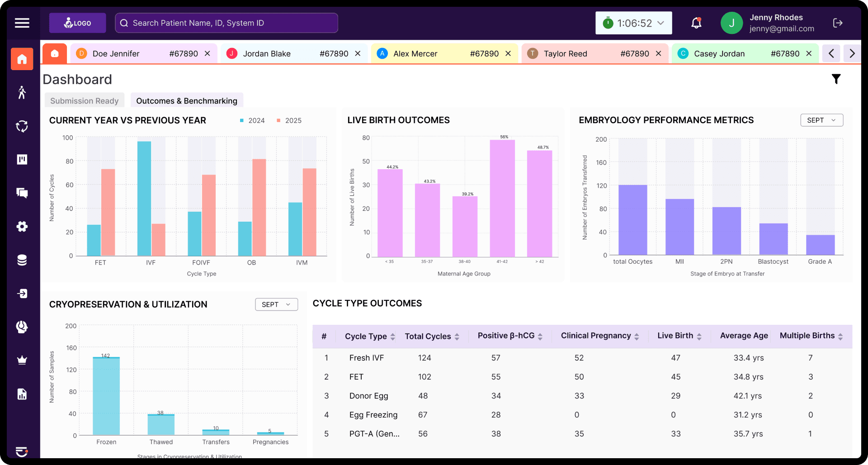Click the search patient input field
Viewport: 868px width, 465px height.
point(226,23)
